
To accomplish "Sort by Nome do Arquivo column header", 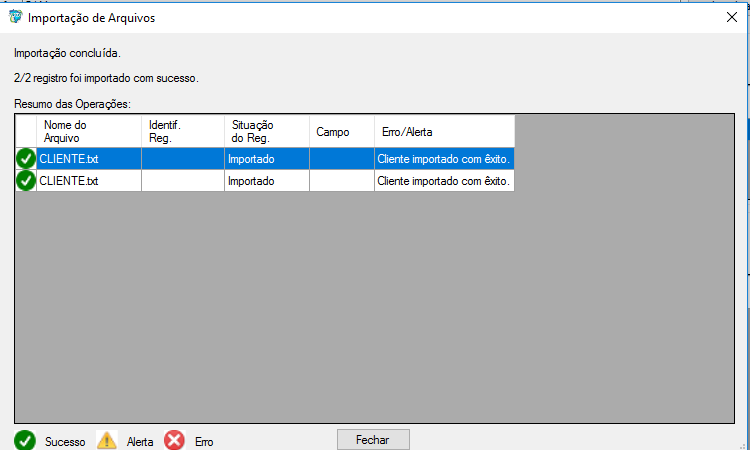I will [89, 132].
